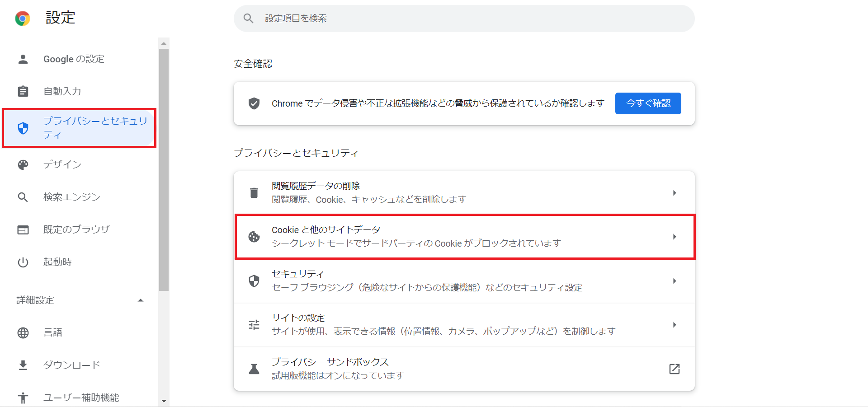This screenshot has width=868, height=407.
Task: Click the 自動入力 clipboard icon
Action: 23,91
